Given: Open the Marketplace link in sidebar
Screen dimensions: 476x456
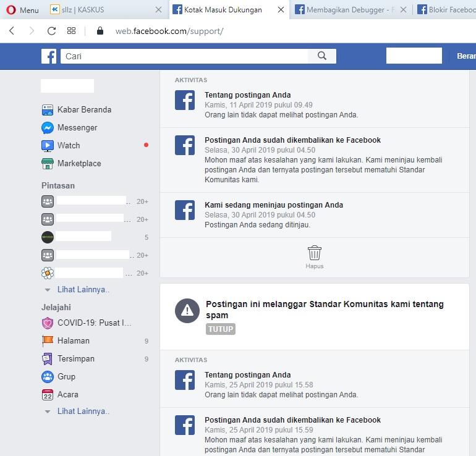Looking at the screenshot, I should tap(79, 164).
